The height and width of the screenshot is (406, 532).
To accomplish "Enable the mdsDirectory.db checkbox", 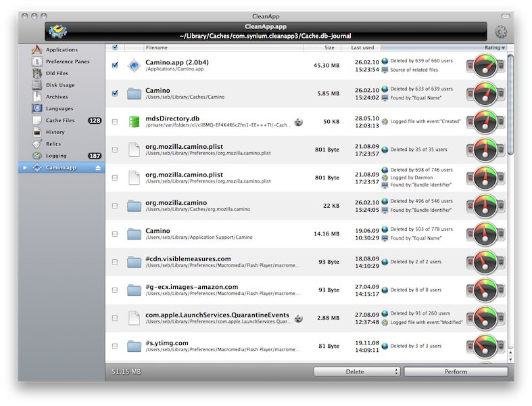I will click(x=115, y=122).
